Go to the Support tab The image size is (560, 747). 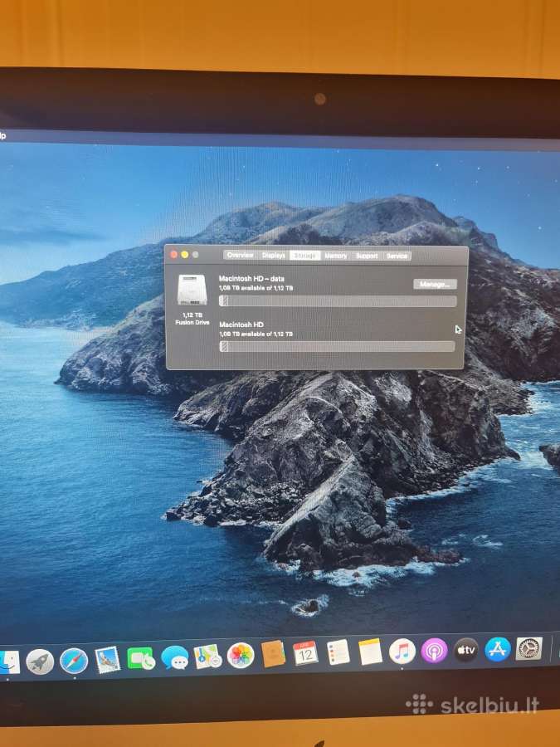point(367,256)
